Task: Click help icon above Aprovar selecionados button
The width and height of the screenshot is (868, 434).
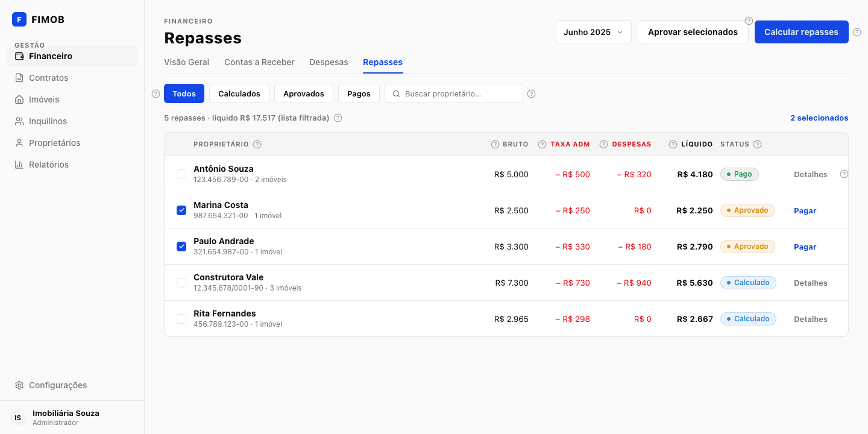Action: (x=749, y=20)
